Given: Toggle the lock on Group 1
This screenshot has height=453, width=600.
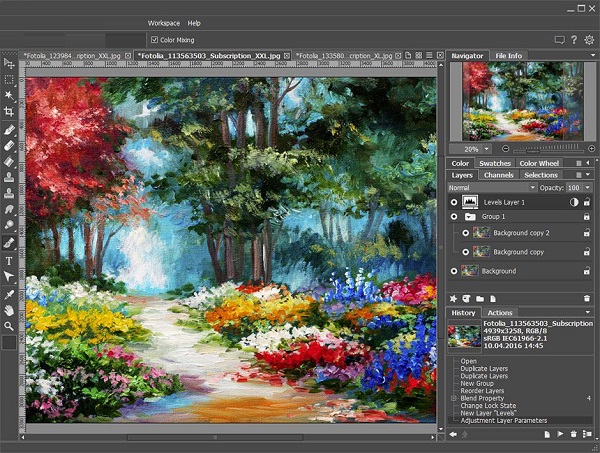Looking at the screenshot, I should [586, 217].
